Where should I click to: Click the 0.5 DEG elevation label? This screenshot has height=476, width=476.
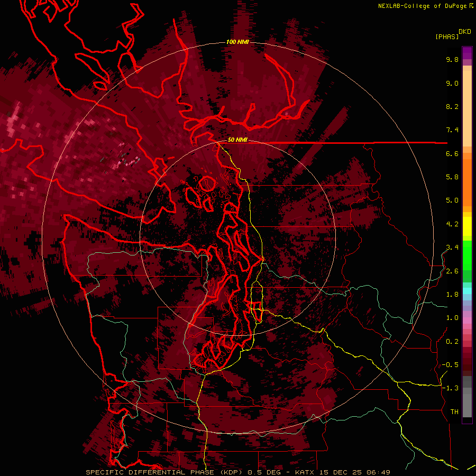pyautogui.click(x=264, y=472)
